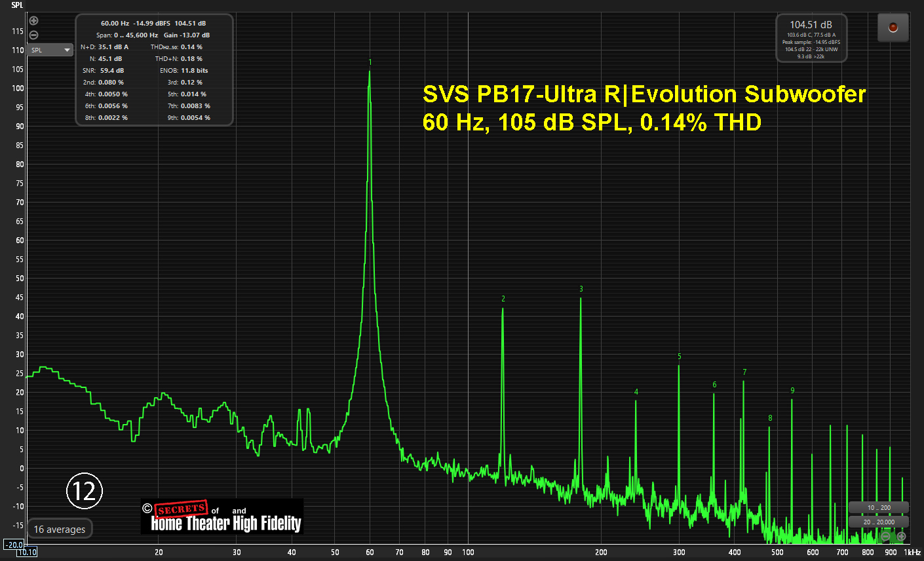This screenshot has width=924, height=561.
Task: Select the 3rd harmonic peak marker
Action: click(581, 289)
